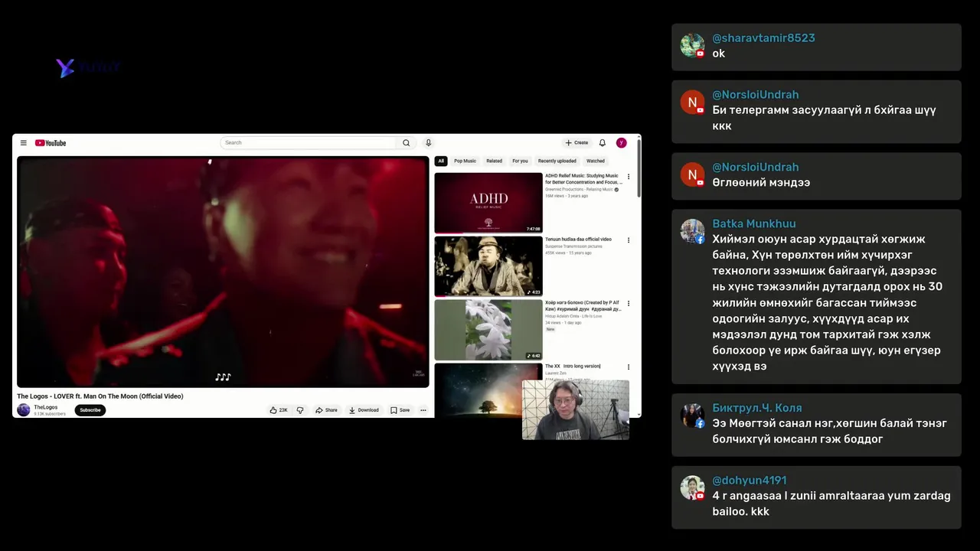Click Batka Munkhuu's username in chat

[754, 223]
